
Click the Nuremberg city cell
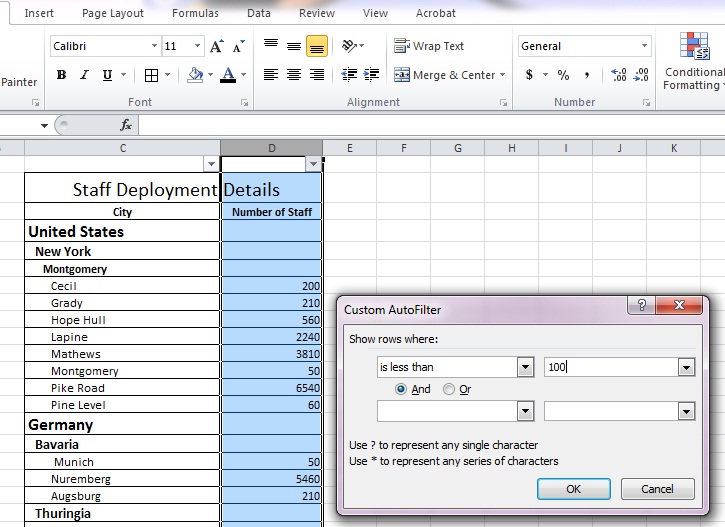(122, 479)
